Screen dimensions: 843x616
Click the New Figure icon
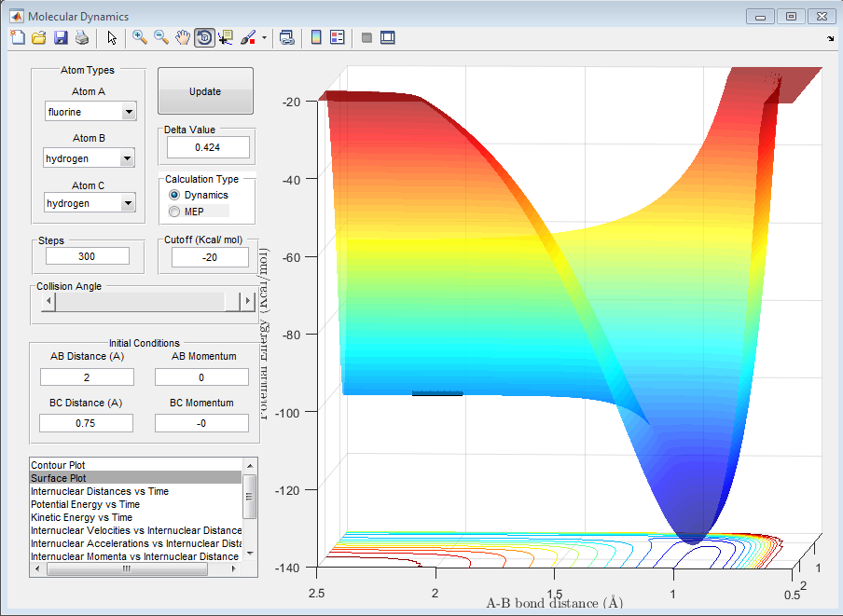click(x=18, y=37)
